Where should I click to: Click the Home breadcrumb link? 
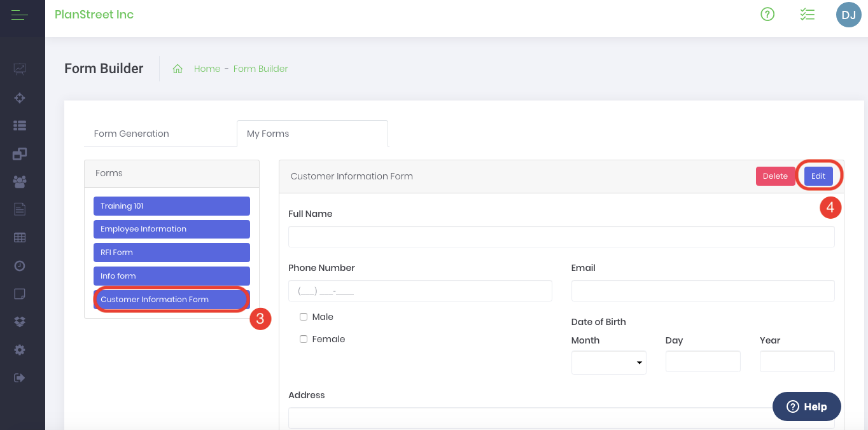(207, 69)
